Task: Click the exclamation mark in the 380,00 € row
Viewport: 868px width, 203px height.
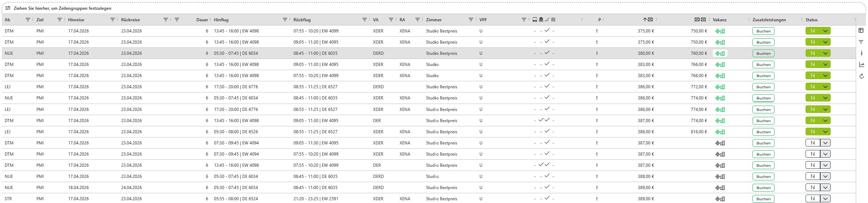Action: pyautogui.click(x=597, y=53)
